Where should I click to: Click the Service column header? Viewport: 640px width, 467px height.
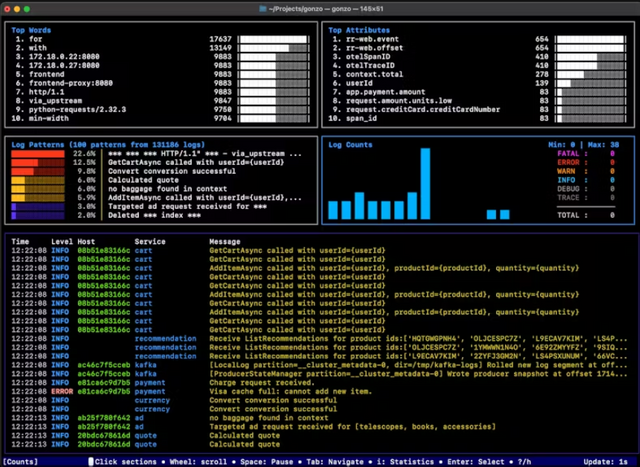150,242
